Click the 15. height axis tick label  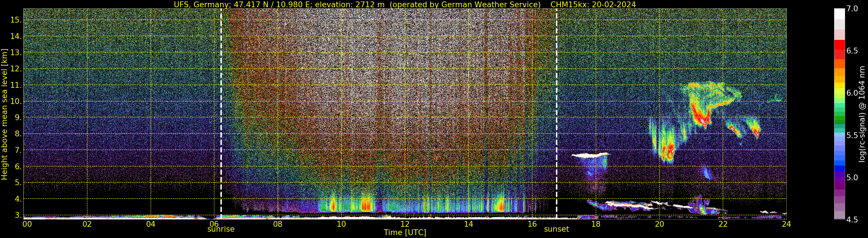coord(16,20)
